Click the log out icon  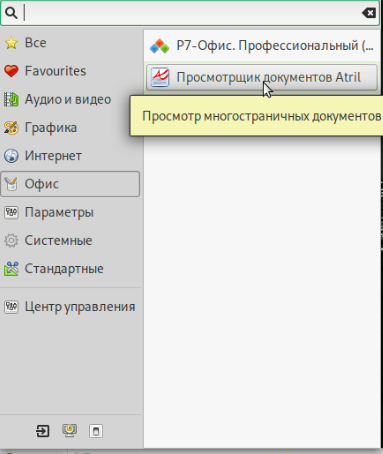(43, 431)
